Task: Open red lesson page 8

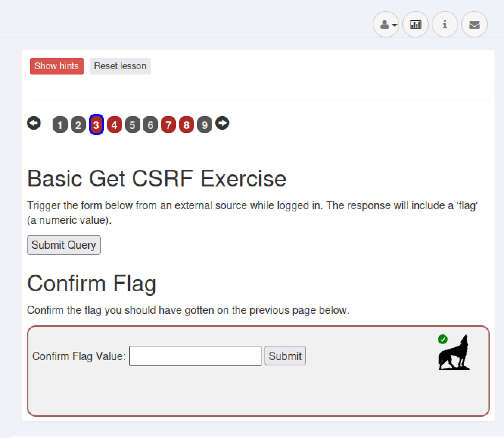Action: [187, 125]
